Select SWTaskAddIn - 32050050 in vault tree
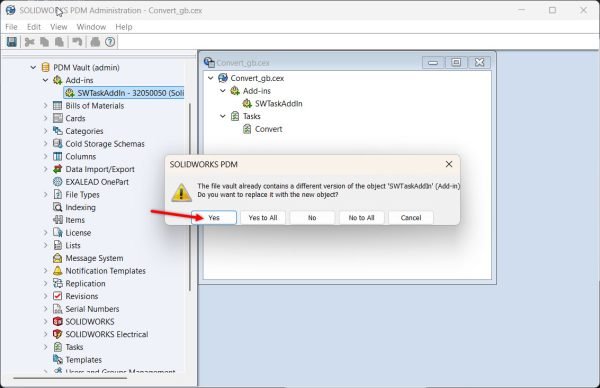This screenshot has width=600, height=388. pos(124,93)
